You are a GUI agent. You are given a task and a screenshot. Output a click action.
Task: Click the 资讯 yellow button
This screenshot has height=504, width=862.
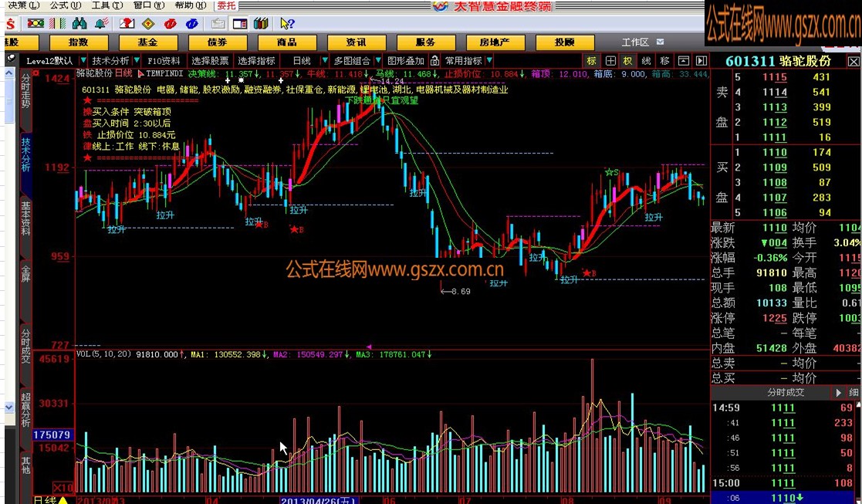pyautogui.click(x=357, y=42)
